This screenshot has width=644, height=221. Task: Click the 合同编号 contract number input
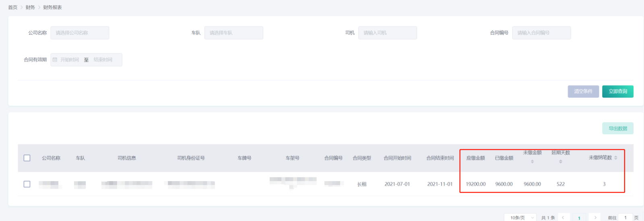pyautogui.click(x=541, y=33)
